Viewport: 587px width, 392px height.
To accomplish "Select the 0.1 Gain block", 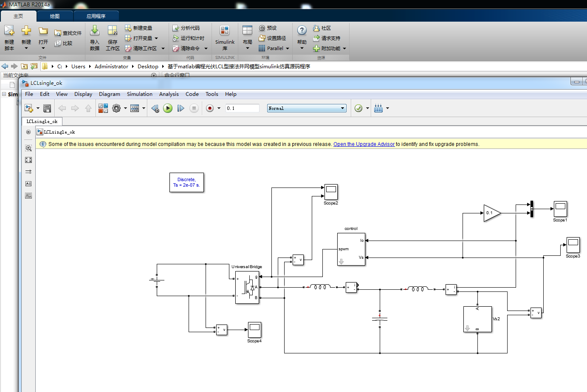I will coord(492,213).
